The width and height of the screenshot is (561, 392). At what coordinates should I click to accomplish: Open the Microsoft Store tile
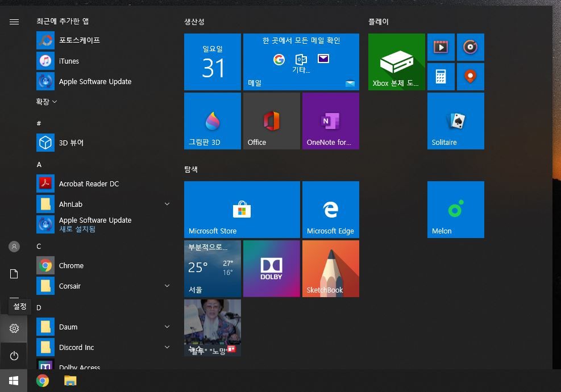(242, 210)
